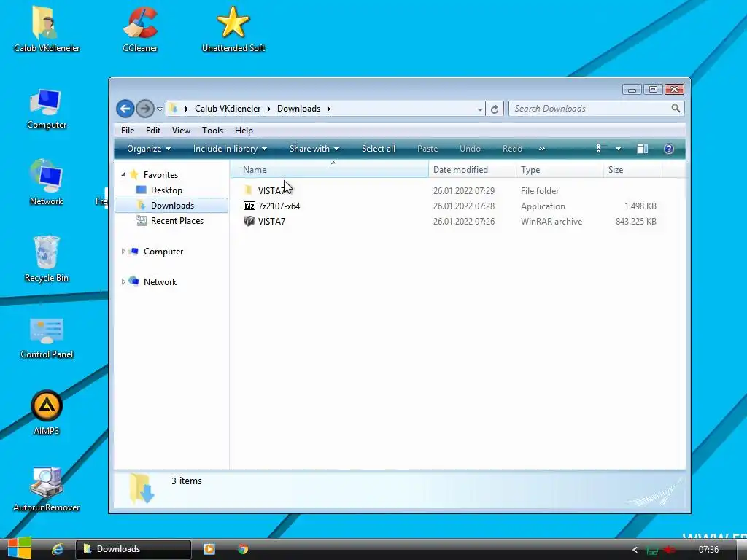This screenshot has width=747, height=560.
Task: Open the Tools menu
Action: coord(212,131)
